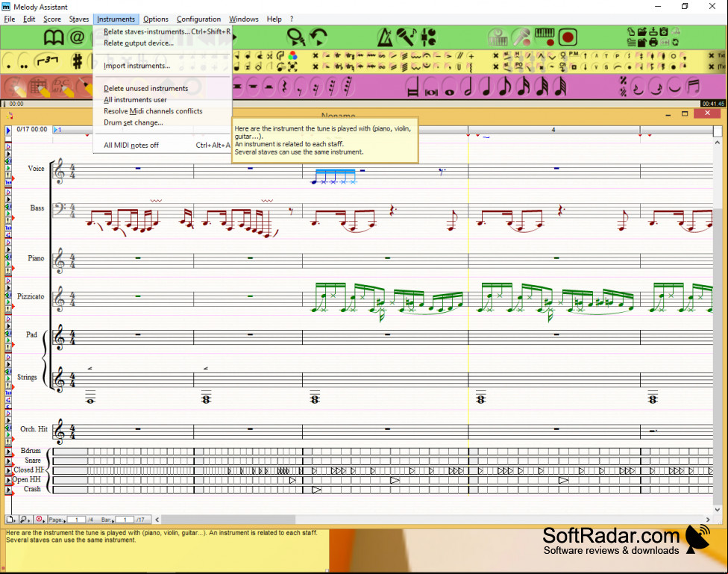
Task: Open the Staves menu
Action: click(x=79, y=19)
